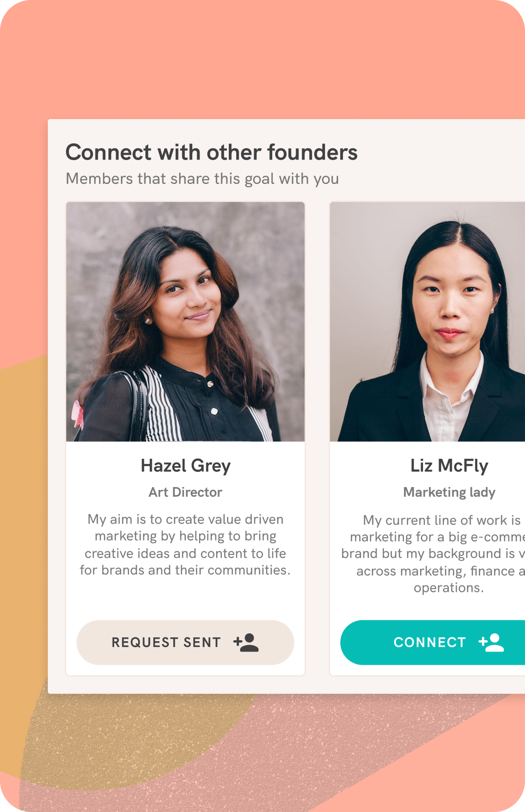
Task: Click the coral background above the panel
Action: click(263, 59)
